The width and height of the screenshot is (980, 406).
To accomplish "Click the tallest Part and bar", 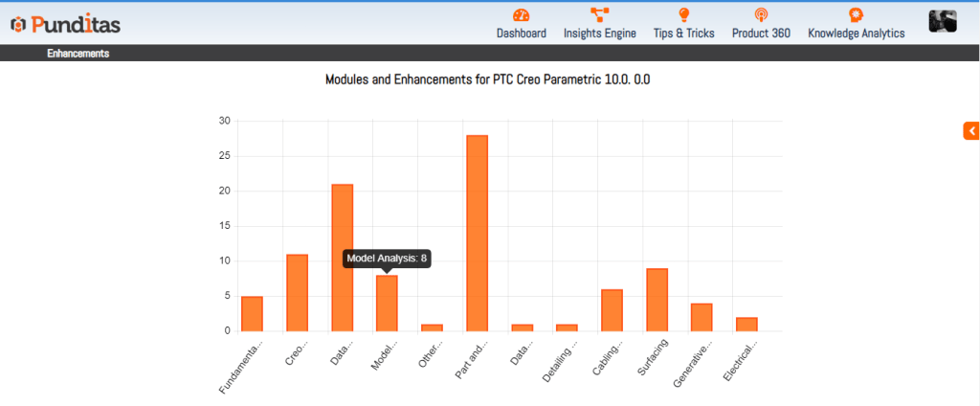I will [477, 234].
